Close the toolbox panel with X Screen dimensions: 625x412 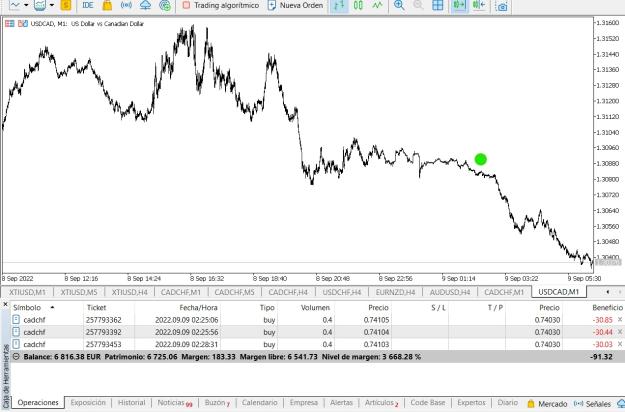tap(5, 304)
